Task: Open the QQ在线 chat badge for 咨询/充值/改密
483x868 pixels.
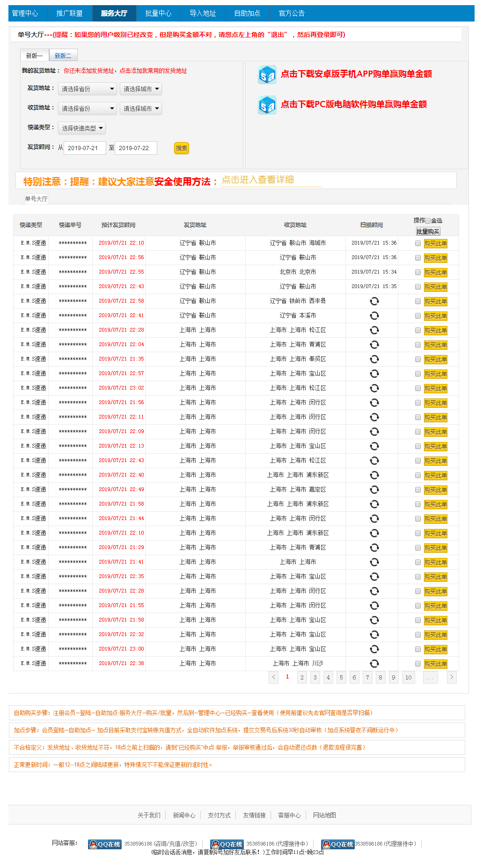Action: (105, 844)
